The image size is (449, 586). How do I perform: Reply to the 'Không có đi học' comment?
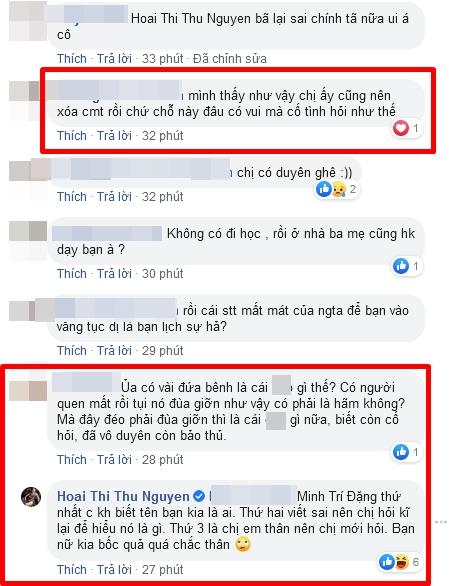(114, 274)
